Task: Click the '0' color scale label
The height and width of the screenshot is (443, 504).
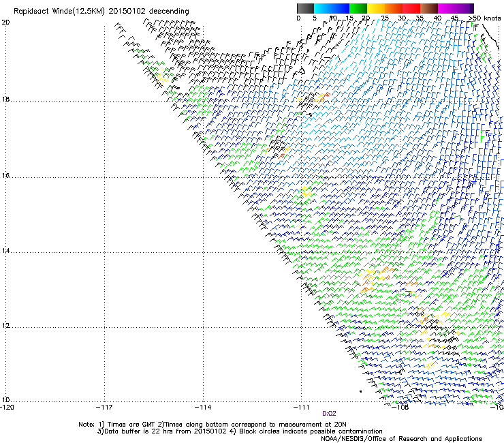Action: pyautogui.click(x=298, y=18)
